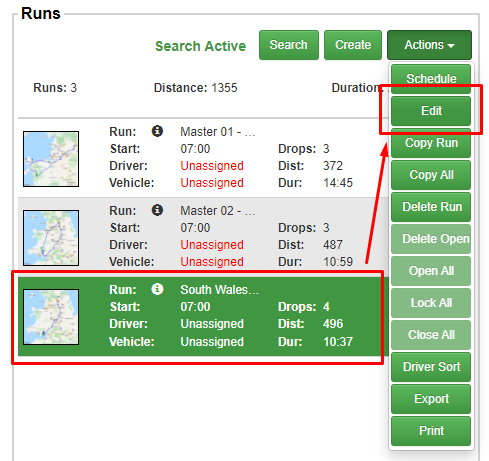Image resolution: width=489 pixels, height=461 pixels.
Task: Select Driver Sort menu option
Action: (431, 367)
